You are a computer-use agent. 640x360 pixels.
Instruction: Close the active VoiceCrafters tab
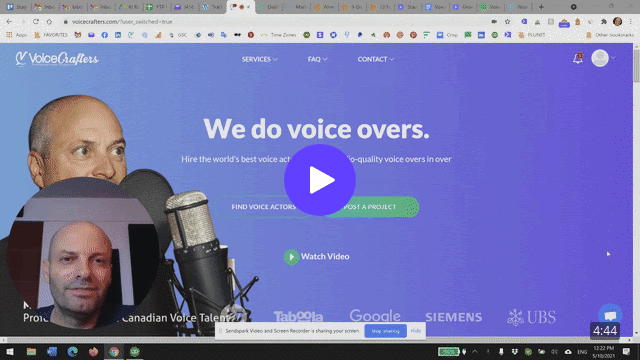(248, 7)
